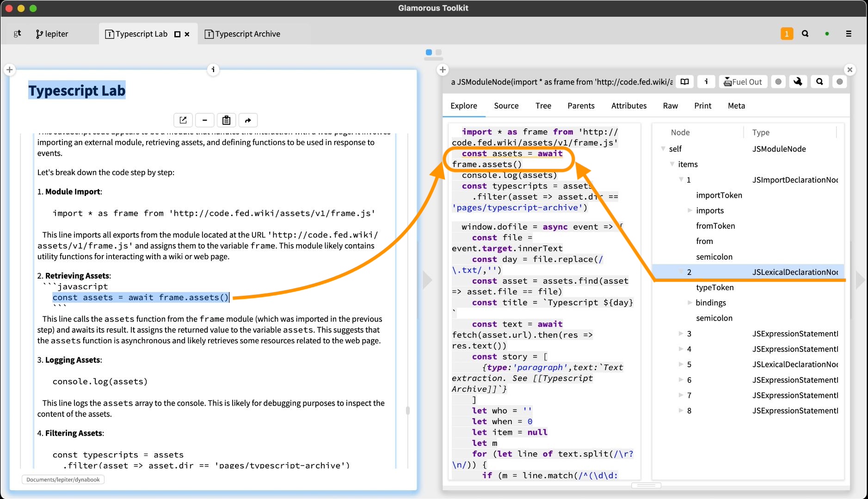The width and height of the screenshot is (868, 499).
Task: Click the clipboard copy snippet button
Action: tap(226, 120)
